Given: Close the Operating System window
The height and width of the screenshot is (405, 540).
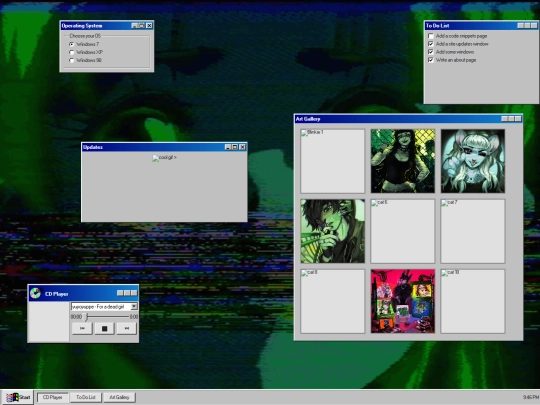Looking at the screenshot, I should pyautogui.click(x=149, y=25).
